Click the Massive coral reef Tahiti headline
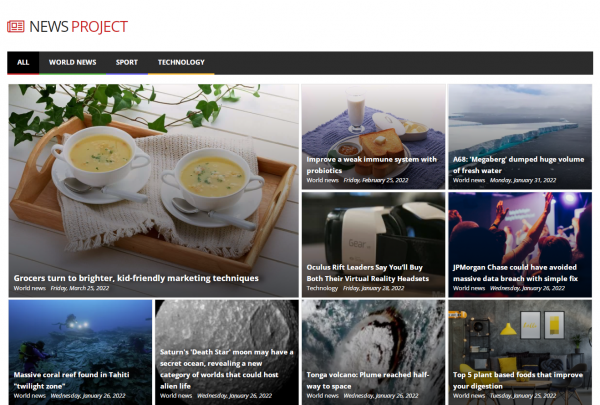This screenshot has height=405, width=600. 72,381
